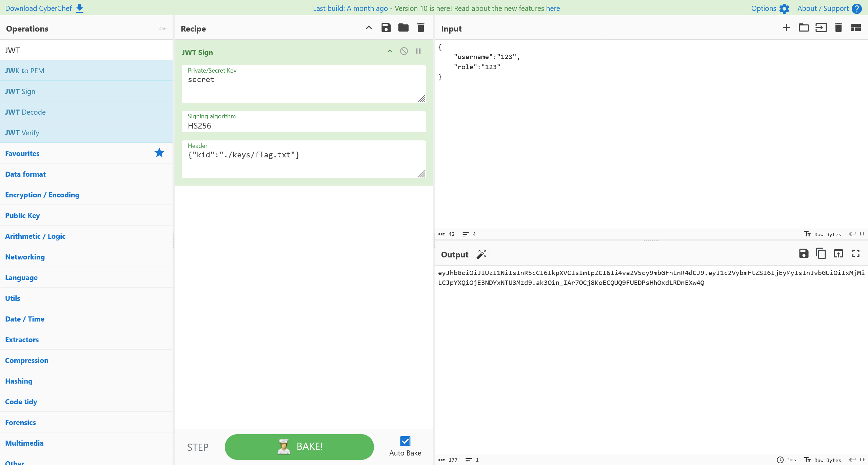Select JWT Sign in operations list
The image size is (868, 465).
coord(86,91)
